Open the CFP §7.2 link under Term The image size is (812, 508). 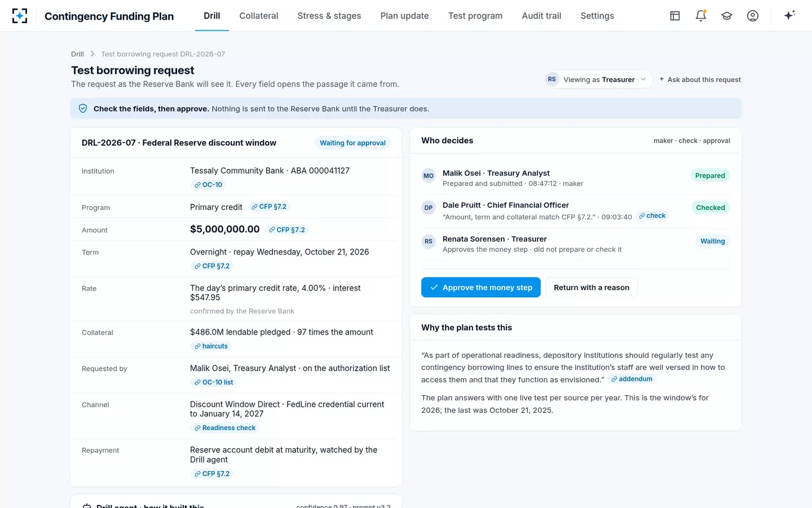click(x=211, y=266)
